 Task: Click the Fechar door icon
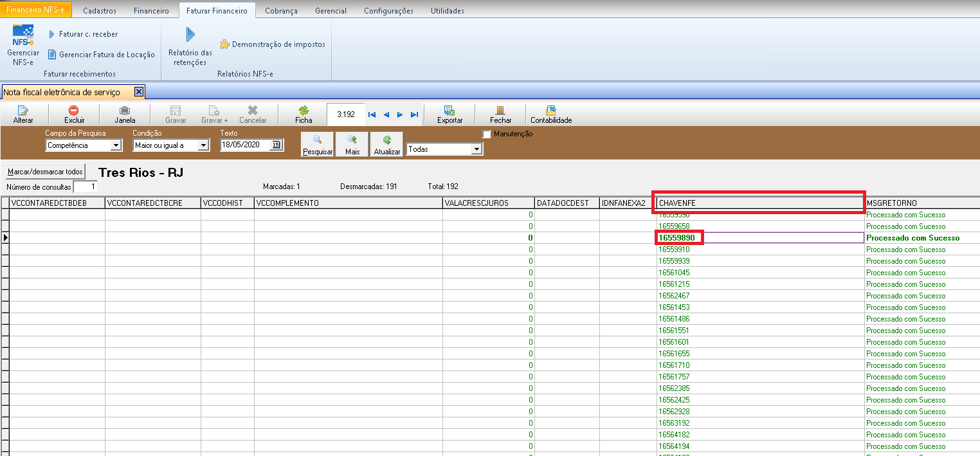coord(500,114)
